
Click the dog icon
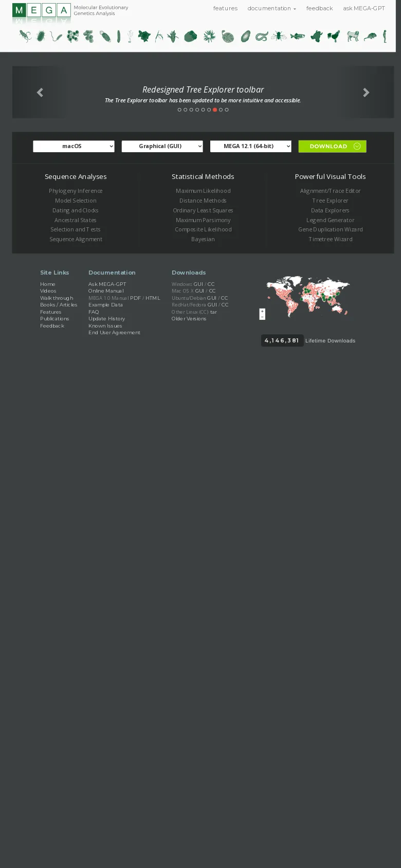353,36
